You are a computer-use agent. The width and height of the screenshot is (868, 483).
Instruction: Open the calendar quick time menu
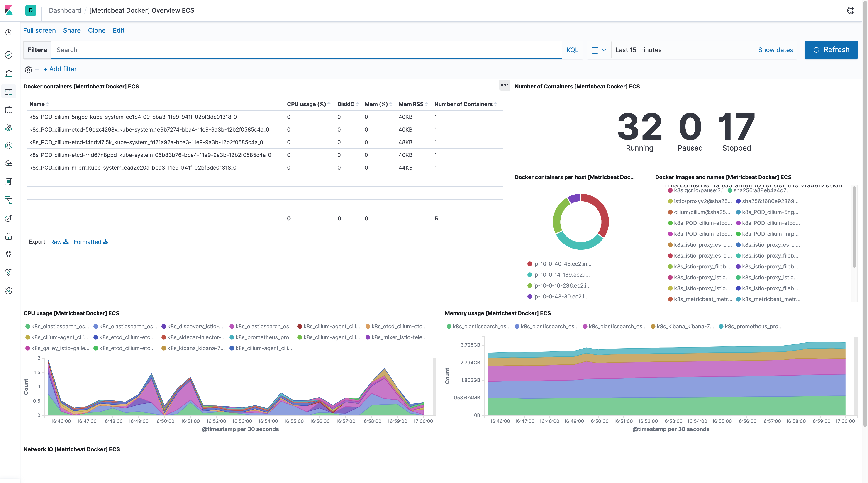(599, 50)
